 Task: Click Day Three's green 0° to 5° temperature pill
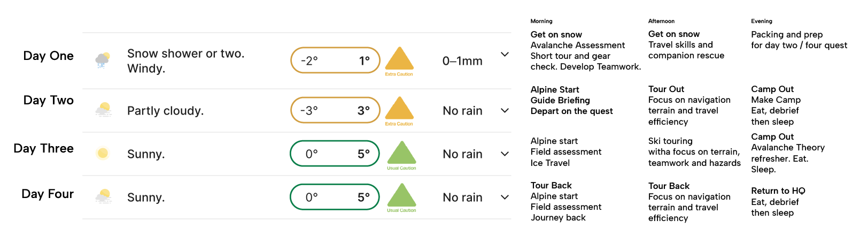pos(335,154)
